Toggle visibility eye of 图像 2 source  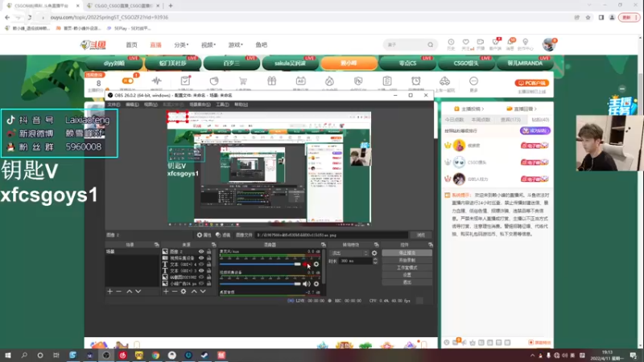pos(201,252)
